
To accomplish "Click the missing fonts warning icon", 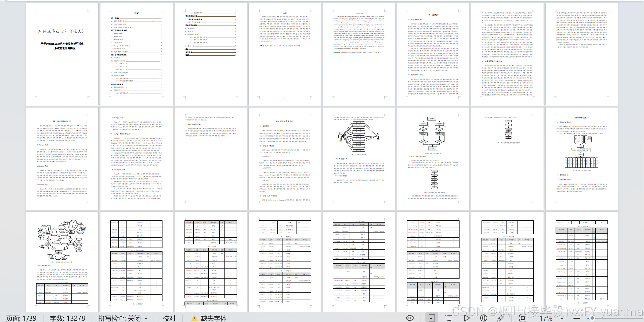I will (194, 318).
